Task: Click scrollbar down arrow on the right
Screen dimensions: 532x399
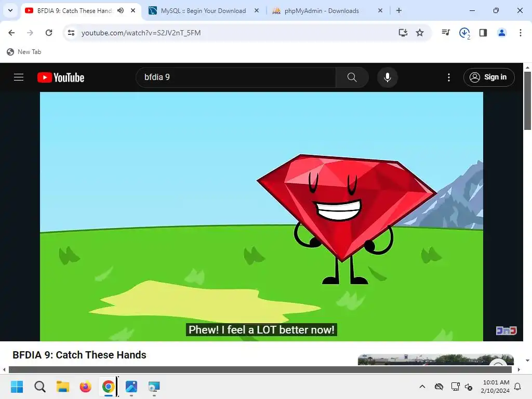Action: point(527,361)
